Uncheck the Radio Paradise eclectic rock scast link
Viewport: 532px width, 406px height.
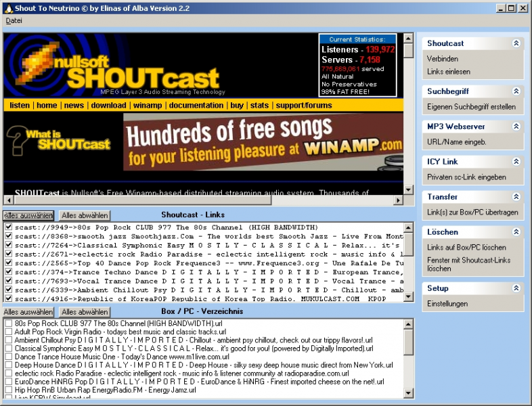click(x=9, y=254)
